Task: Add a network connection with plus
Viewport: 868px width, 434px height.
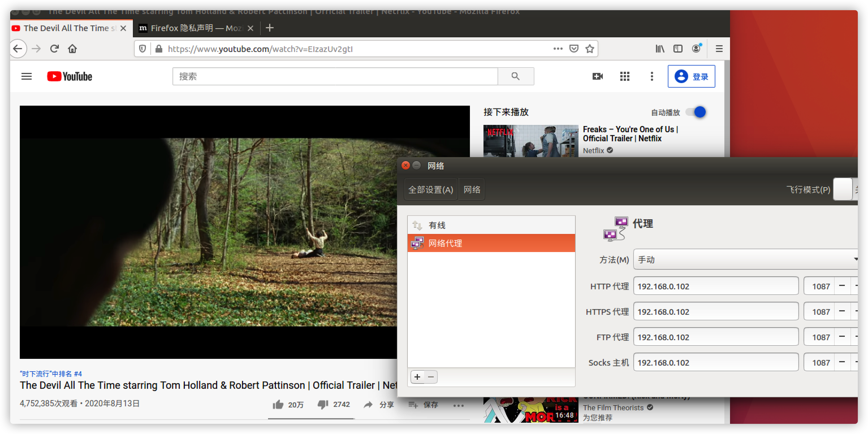Action: [x=417, y=377]
